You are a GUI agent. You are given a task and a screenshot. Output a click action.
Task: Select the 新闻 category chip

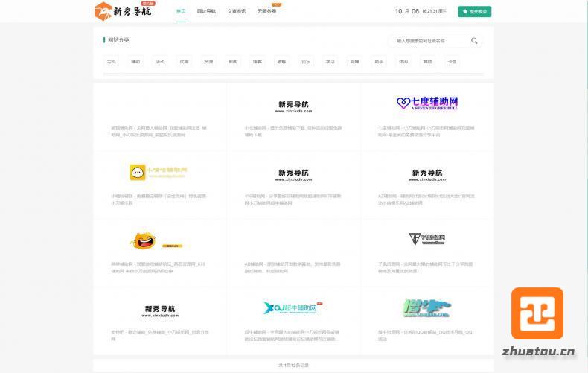233,62
